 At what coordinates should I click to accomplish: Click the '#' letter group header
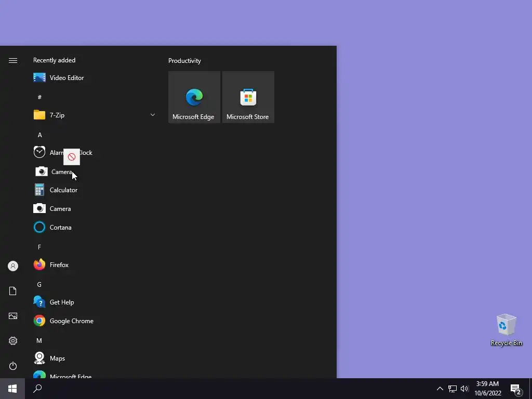point(39,97)
